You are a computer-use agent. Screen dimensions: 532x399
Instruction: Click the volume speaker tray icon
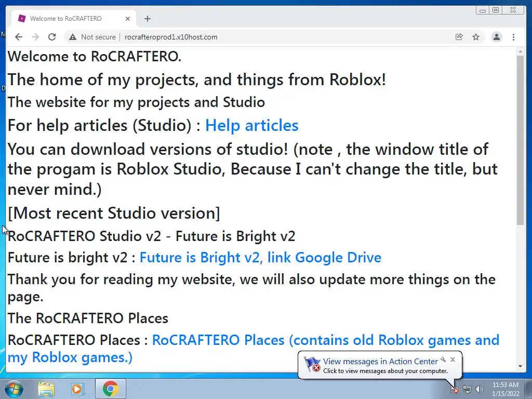(x=479, y=389)
